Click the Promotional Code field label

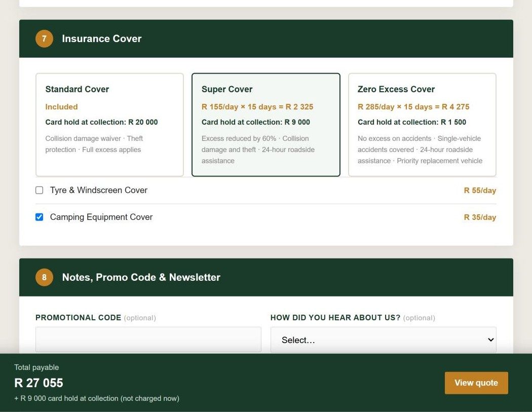79,318
